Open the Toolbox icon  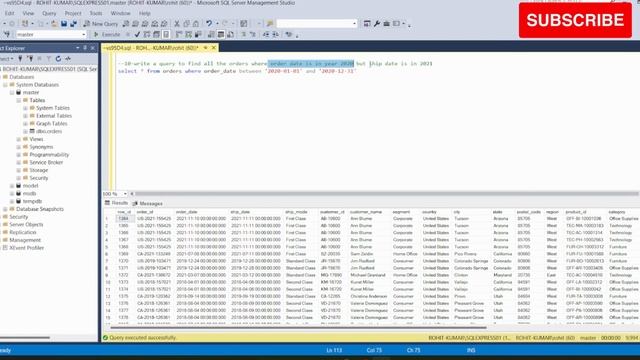386,24
